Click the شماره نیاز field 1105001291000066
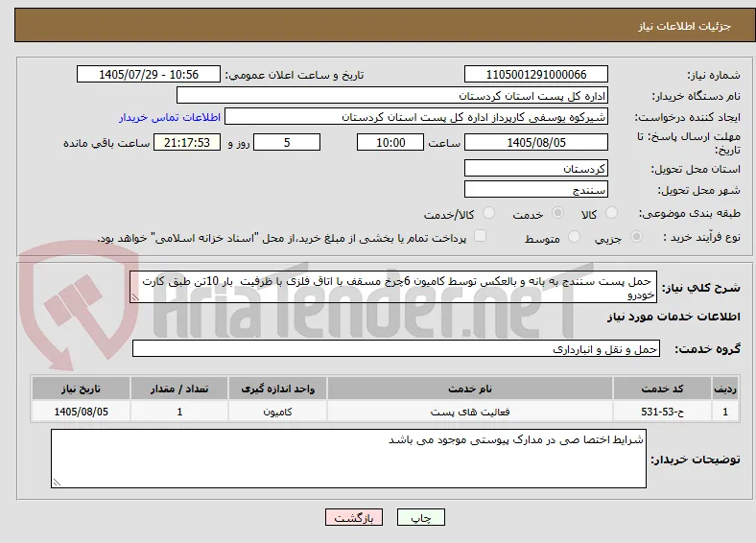The width and height of the screenshot is (756, 543). tap(536, 74)
